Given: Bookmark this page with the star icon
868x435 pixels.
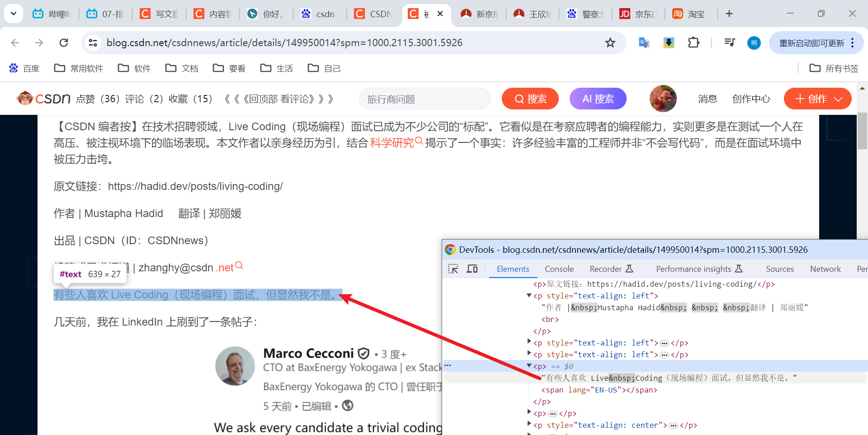Looking at the screenshot, I should coord(610,43).
